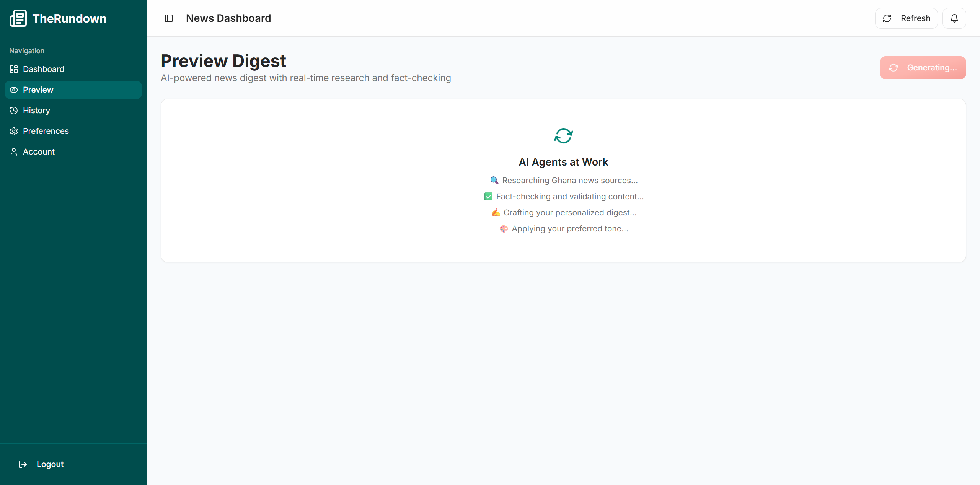The width and height of the screenshot is (980, 485).
Task: Open the notifications bell
Action: coord(954,18)
